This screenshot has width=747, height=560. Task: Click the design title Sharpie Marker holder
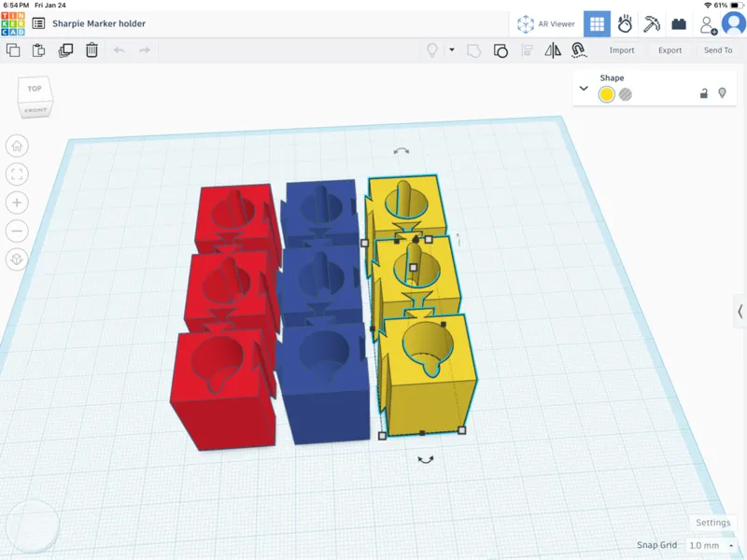pos(99,23)
